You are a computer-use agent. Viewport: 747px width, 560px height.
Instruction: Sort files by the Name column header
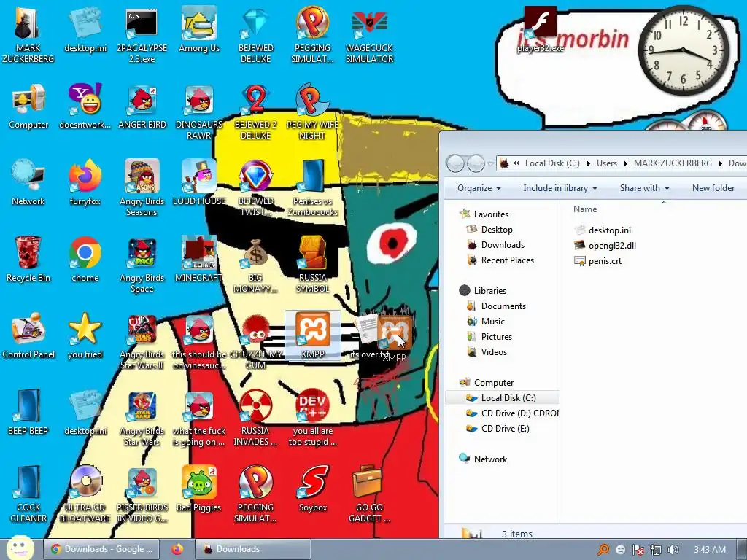pos(585,209)
